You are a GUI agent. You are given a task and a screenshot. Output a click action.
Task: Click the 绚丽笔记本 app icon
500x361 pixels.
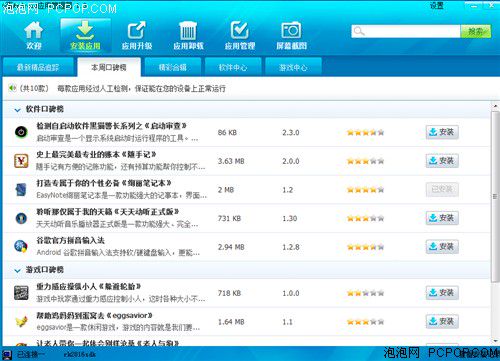(21, 190)
